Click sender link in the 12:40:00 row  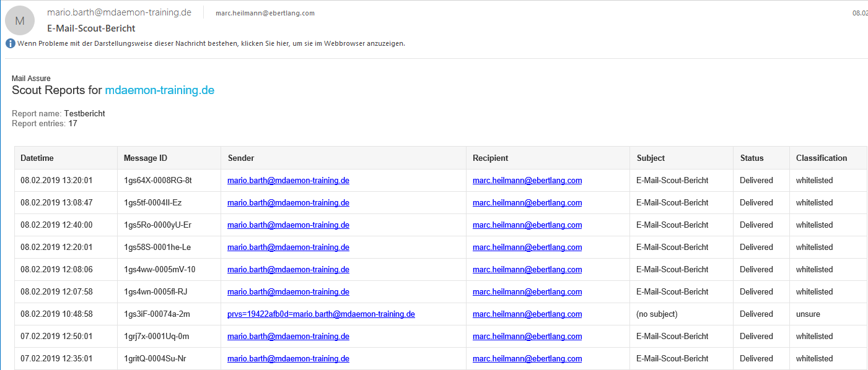[288, 225]
